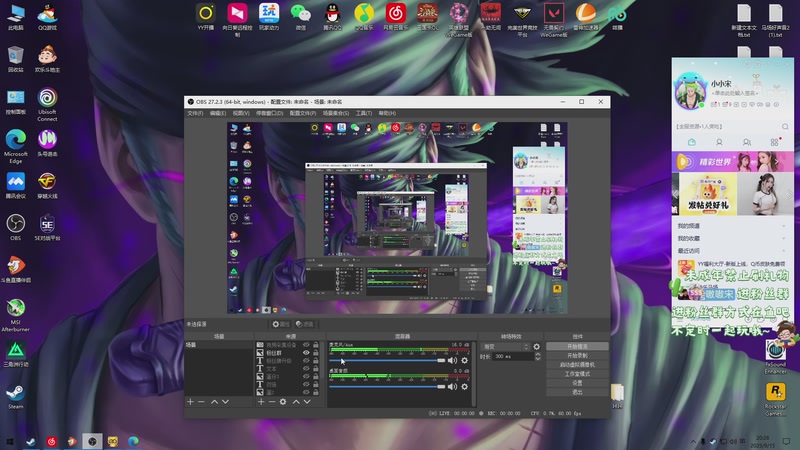Open desktop audio 桌面音频 settings gear
Image resolution: width=800 pixels, height=450 pixels.
(x=464, y=387)
